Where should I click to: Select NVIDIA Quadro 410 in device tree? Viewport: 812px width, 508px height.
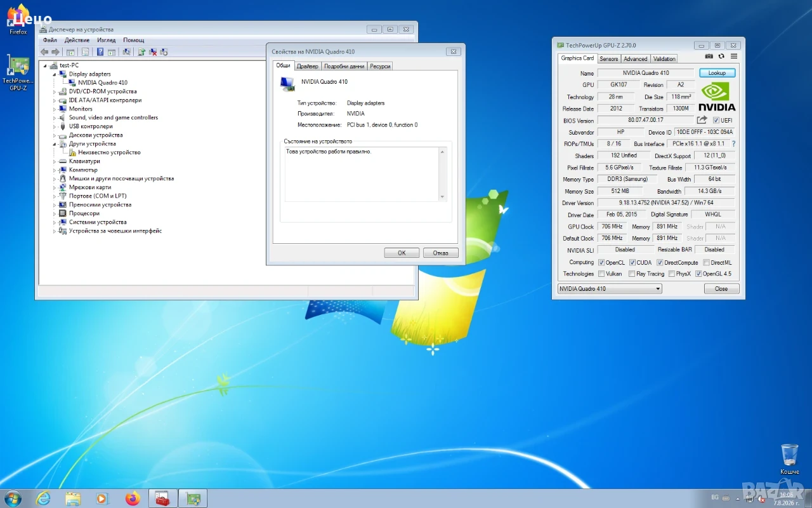[x=103, y=83]
